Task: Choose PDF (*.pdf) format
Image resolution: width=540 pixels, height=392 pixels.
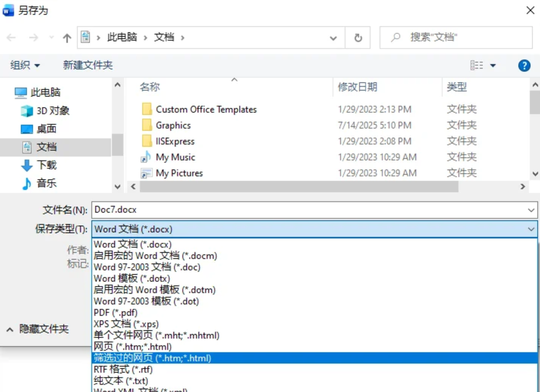Action: pos(314,312)
